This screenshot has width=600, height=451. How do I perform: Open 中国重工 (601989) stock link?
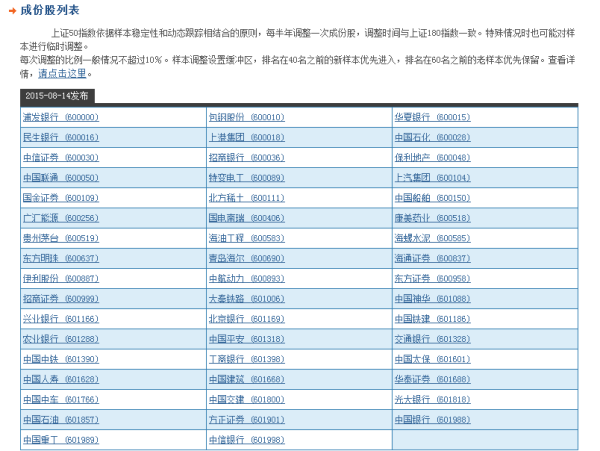click(60, 440)
